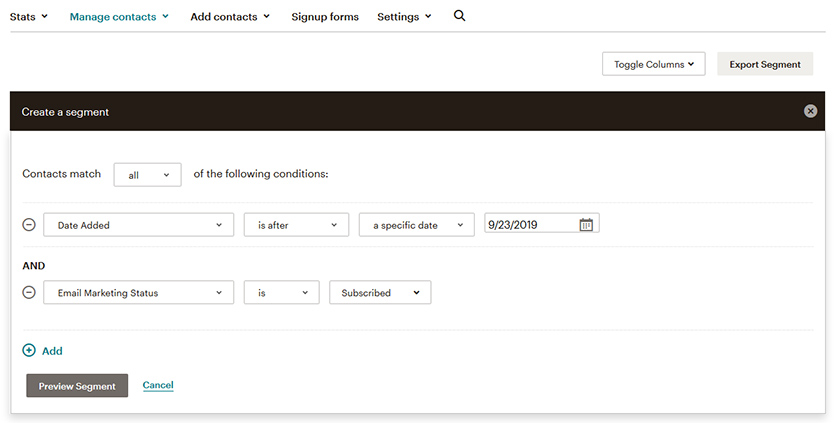Open 'a specific date' dropdown
The height and width of the screenshot is (423, 835).
417,225
